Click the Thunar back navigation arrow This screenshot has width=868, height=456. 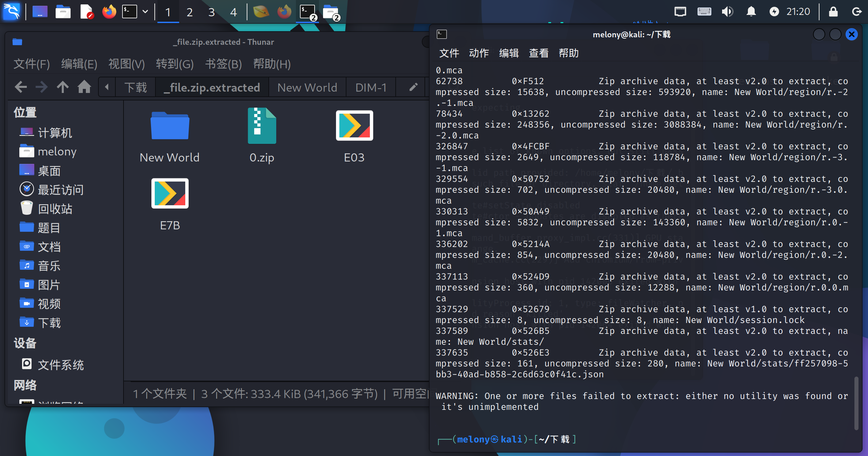tap(21, 87)
